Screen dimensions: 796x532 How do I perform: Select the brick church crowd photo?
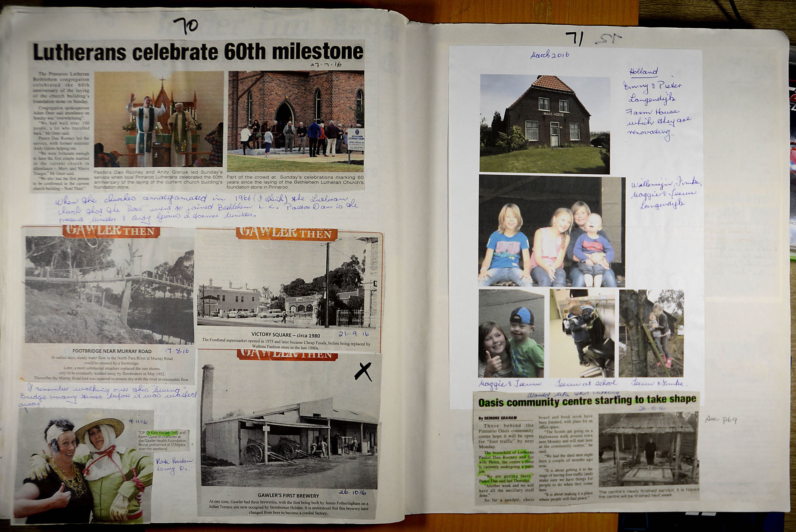click(x=296, y=121)
